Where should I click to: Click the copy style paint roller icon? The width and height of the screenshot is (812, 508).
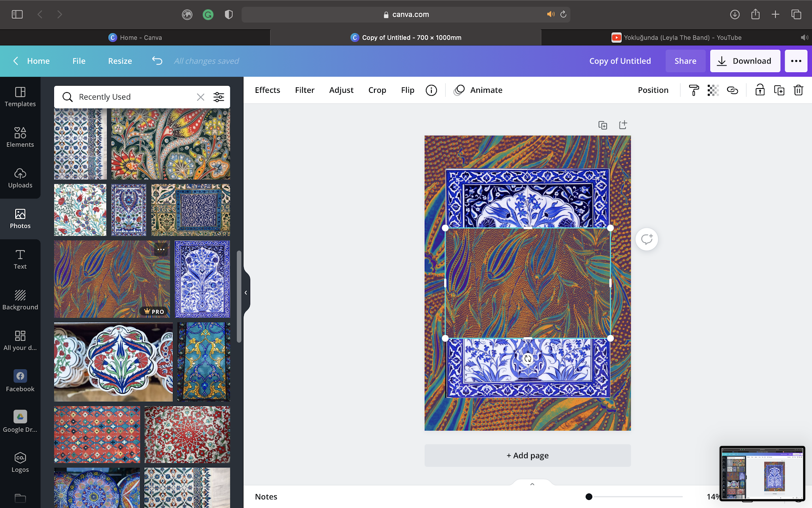coord(693,90)
